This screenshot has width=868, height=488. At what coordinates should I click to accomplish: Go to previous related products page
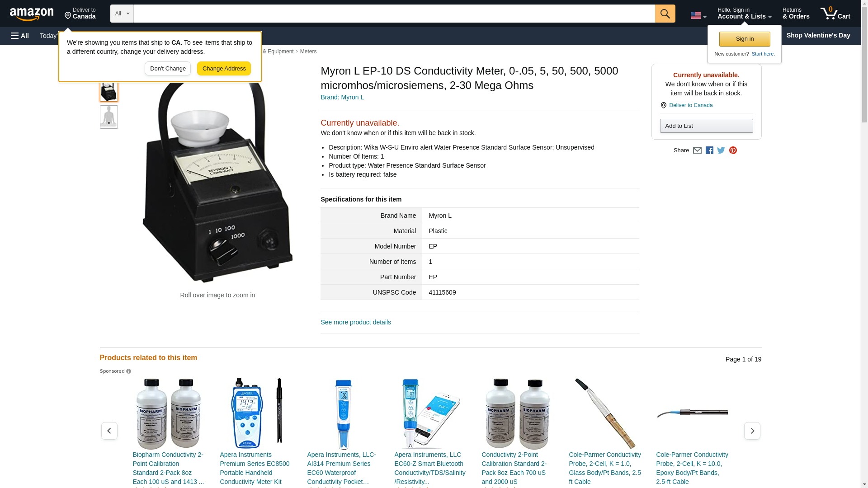[109, 431]
